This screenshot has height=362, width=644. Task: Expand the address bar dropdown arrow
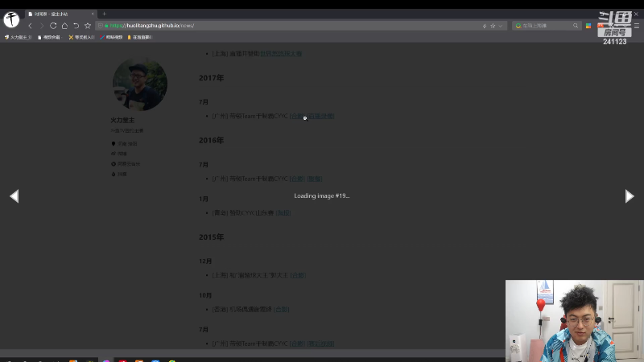pyautogui.click(x=500, y=26)
